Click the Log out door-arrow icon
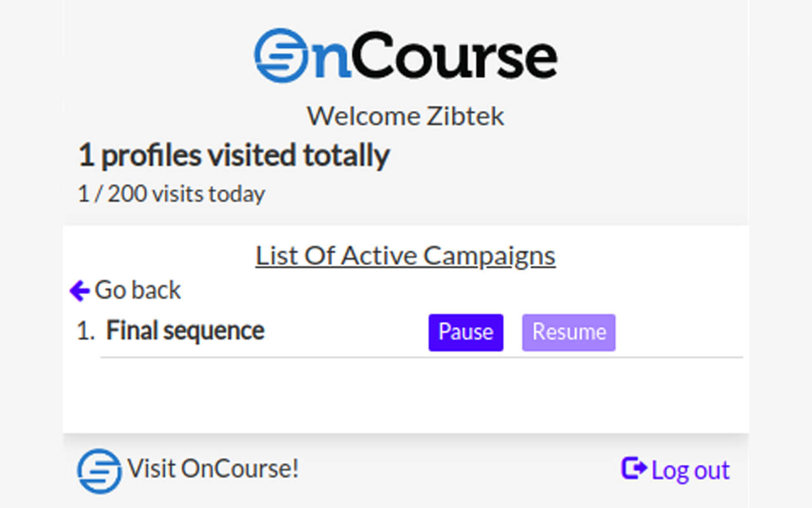Viewport: 812px width, 508px height. coord(633,469)
